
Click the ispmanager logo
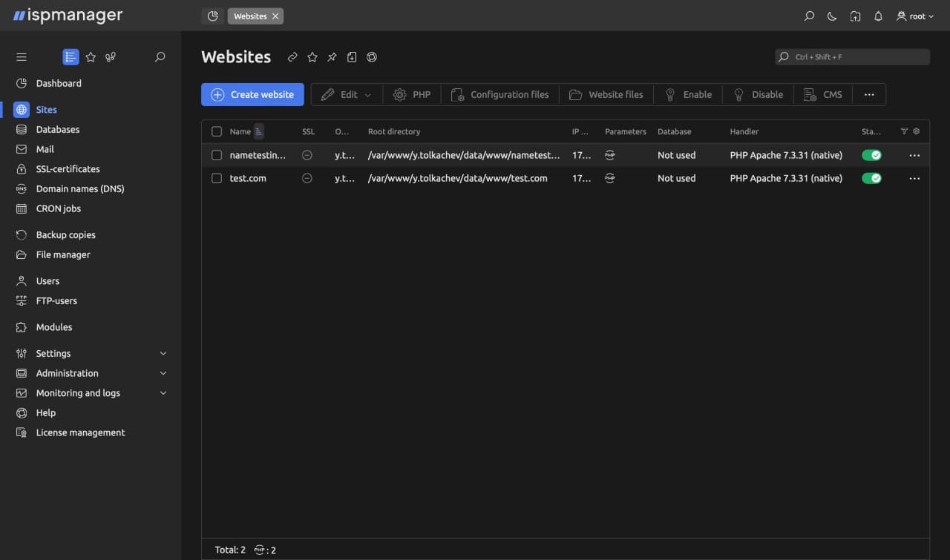[x=68, y=16]
